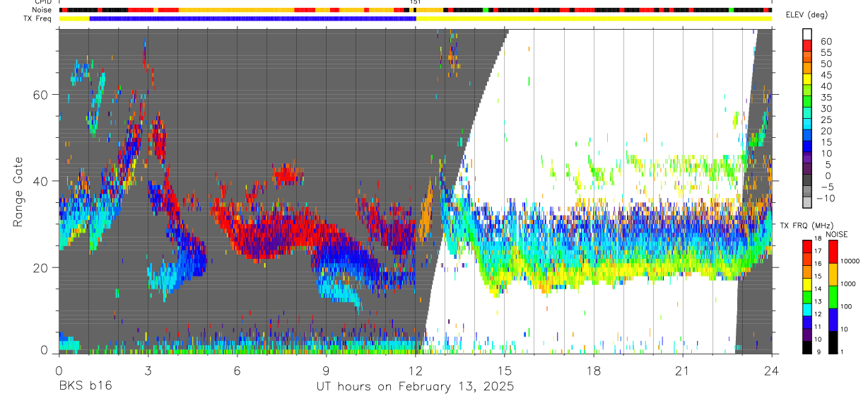Pick the white top segment of ELEV color bar
Viewport: 868px width, 401px height.
807,33
